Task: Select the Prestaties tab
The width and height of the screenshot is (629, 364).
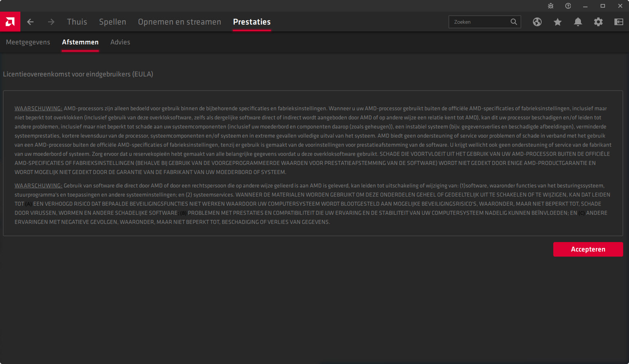Action: [252, 22]
